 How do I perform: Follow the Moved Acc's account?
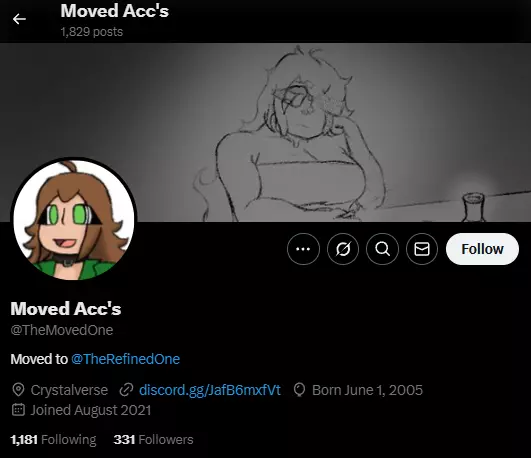(482, 249)
